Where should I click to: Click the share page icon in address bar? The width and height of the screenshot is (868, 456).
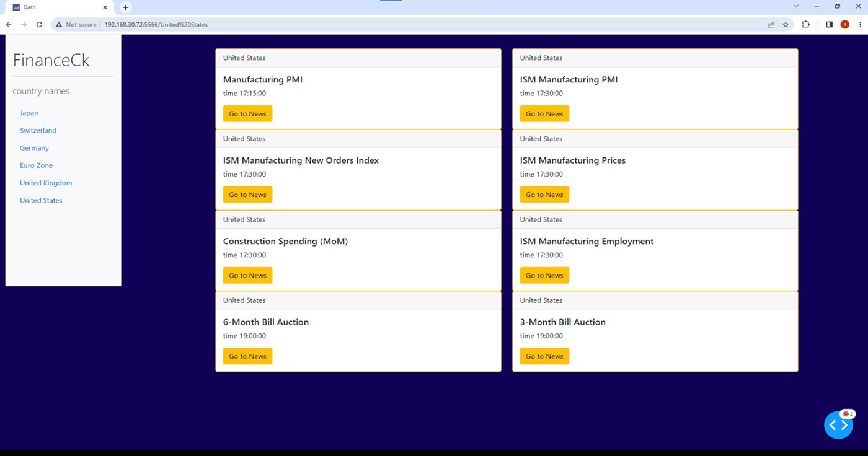(771, 25)
